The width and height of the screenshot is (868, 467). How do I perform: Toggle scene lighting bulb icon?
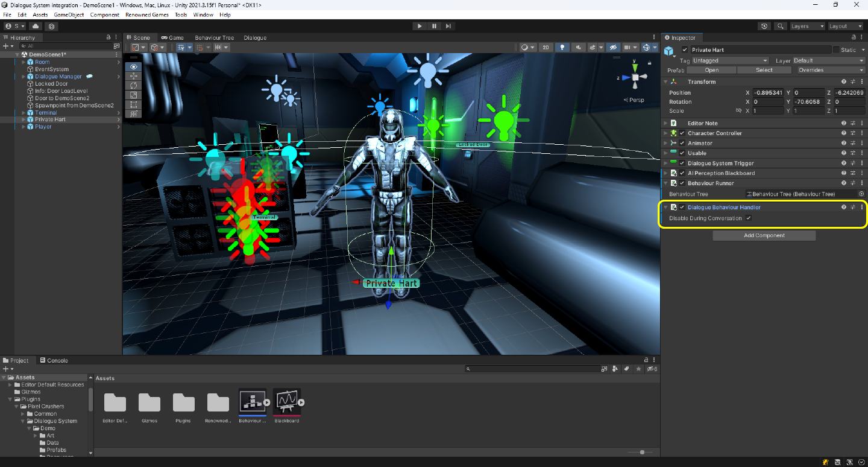tap(562, 48)
